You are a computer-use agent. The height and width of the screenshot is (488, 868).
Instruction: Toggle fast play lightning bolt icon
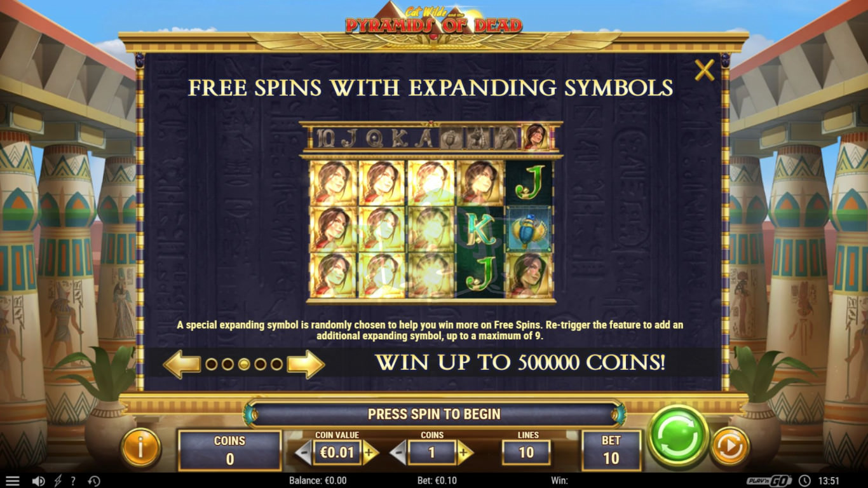coord(58,481)
